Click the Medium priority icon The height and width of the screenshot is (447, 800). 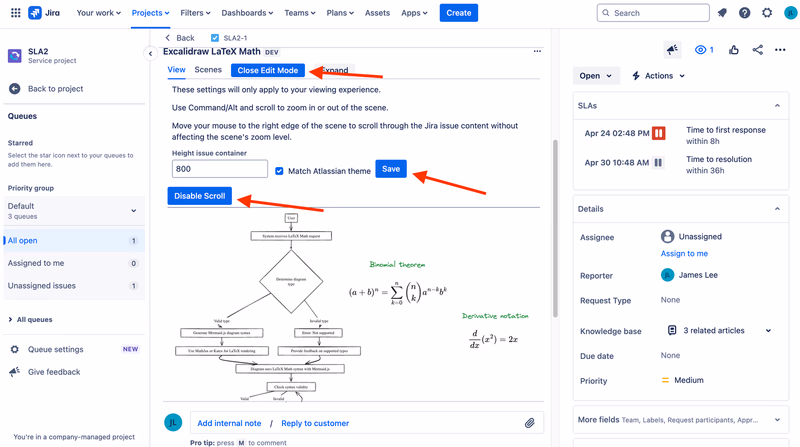tap(665, 380)
